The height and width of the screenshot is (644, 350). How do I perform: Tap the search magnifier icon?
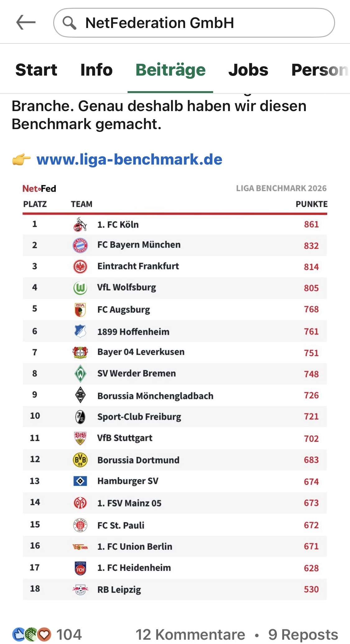[x=69, y=23]
